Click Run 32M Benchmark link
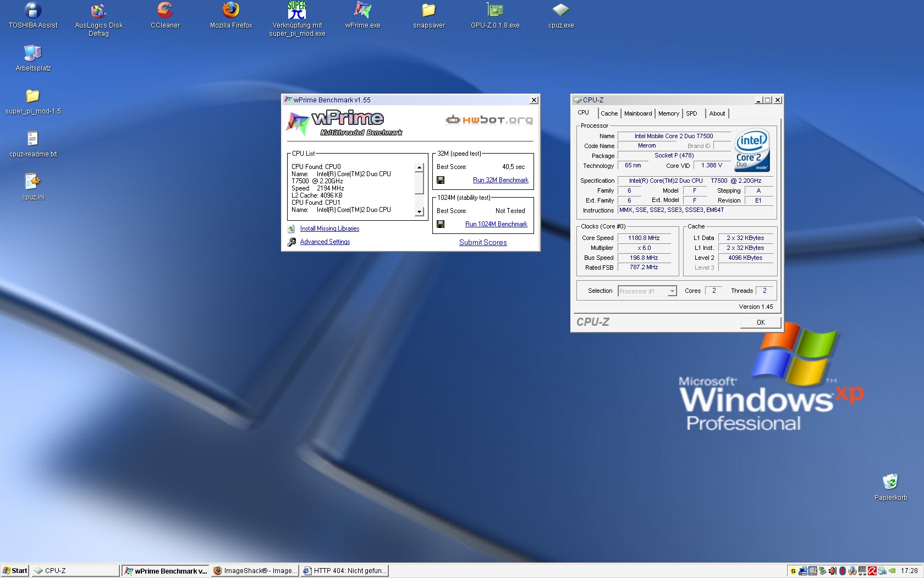Screen dimensions: 924x578 pos(501,180)
